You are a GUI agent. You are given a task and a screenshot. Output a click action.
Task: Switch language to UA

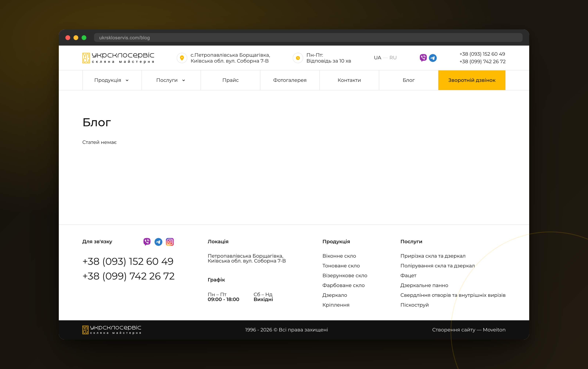click(377, 58)
